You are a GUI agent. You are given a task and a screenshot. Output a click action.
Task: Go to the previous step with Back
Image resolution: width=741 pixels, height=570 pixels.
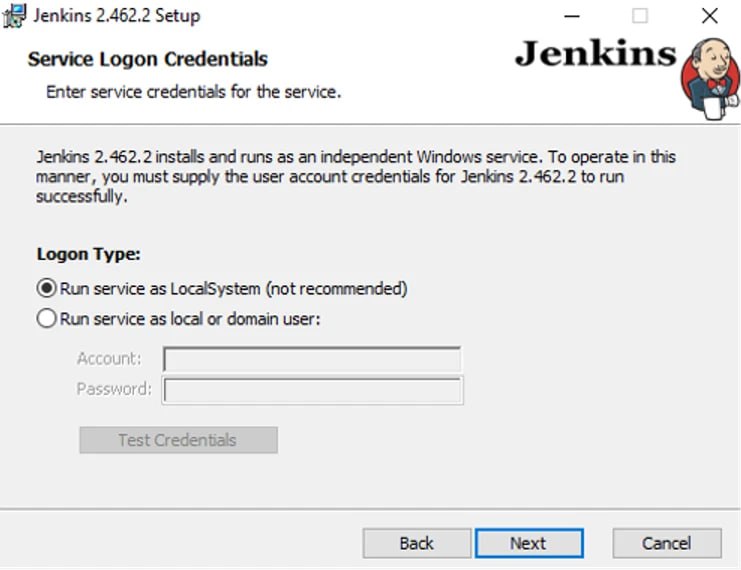tap(417, 543)
